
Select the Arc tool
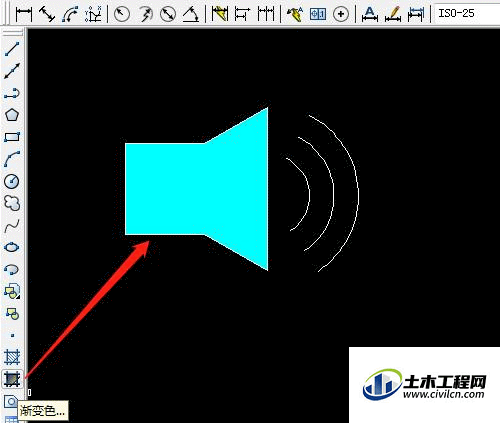pos(12,159)
